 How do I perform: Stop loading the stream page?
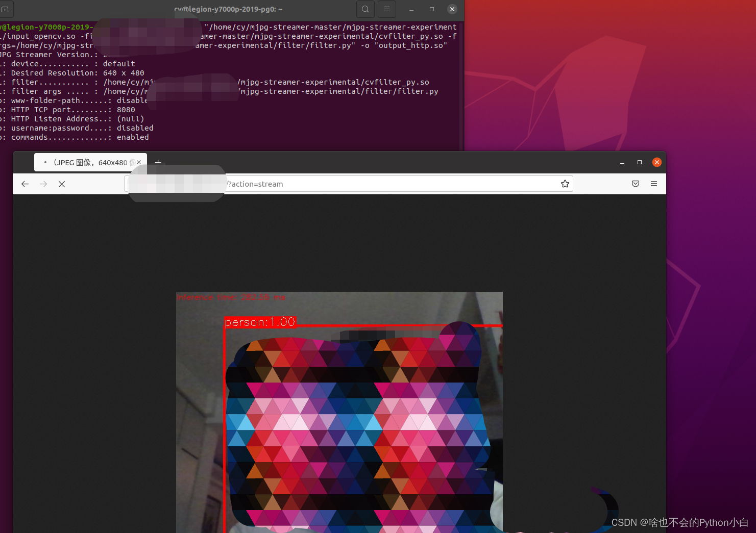coord(62,184)
